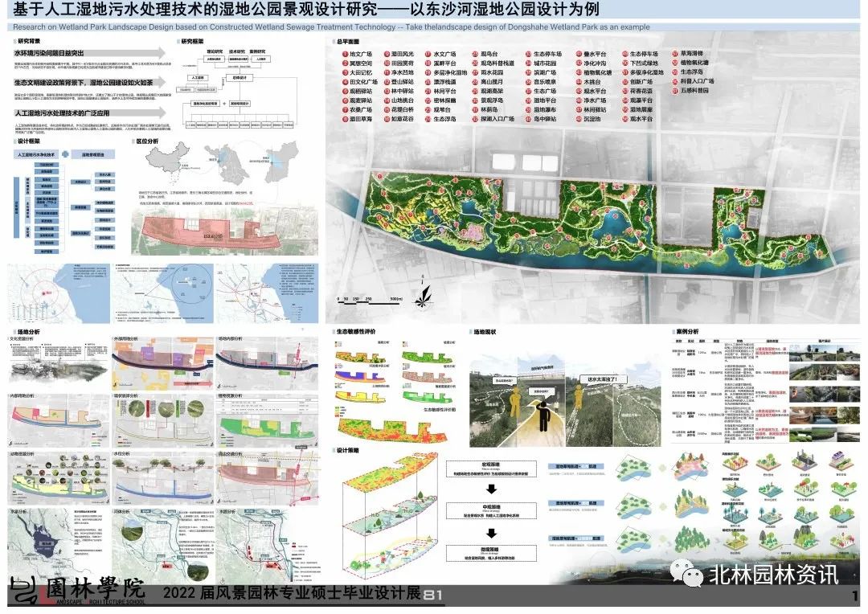The height and width of the screenshot is (614, 868).
Task: Click legend item 生态广场
Action: pos(541,92)
